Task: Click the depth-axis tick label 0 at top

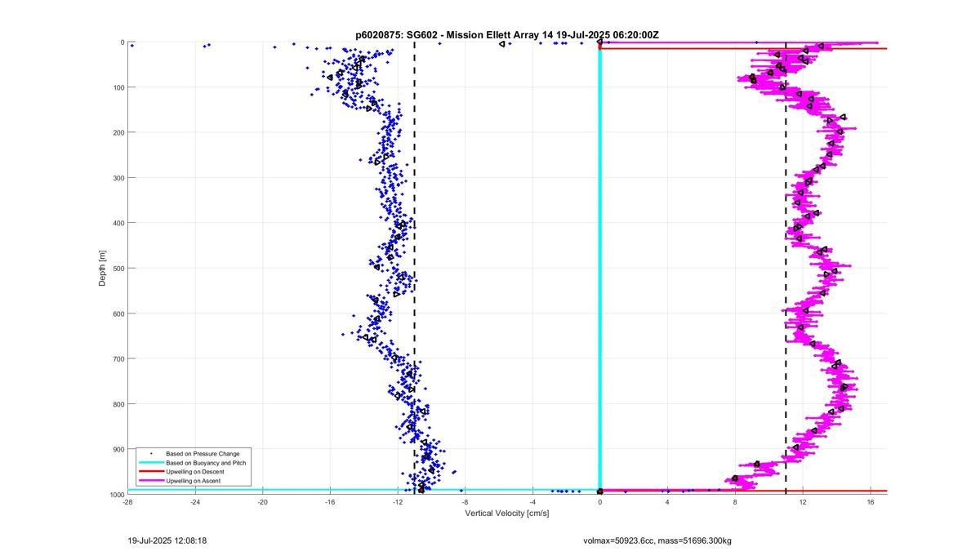Action: 122,42
